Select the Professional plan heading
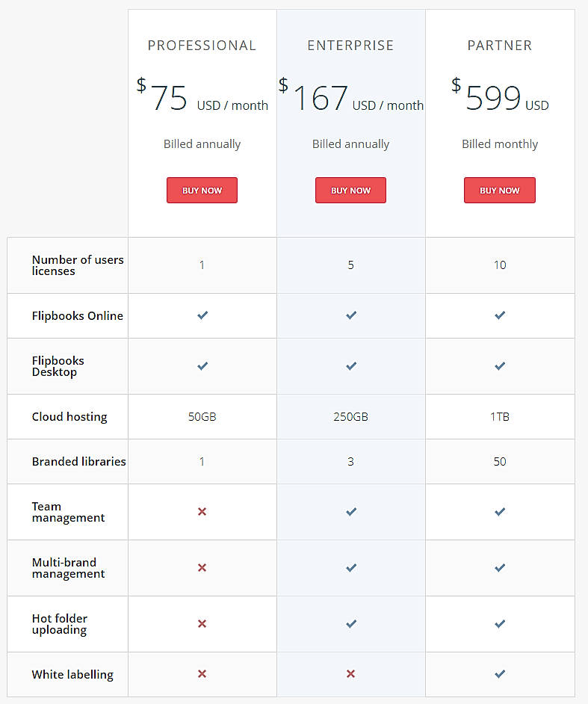This screenshot has height=704, width=588. [202, 46]
